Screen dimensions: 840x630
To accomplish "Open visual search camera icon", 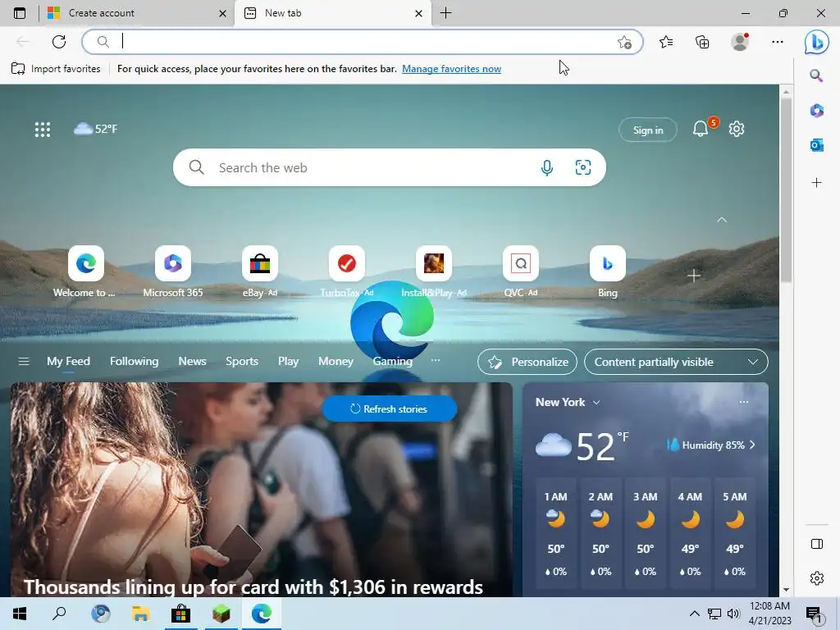I will point(583,167).
